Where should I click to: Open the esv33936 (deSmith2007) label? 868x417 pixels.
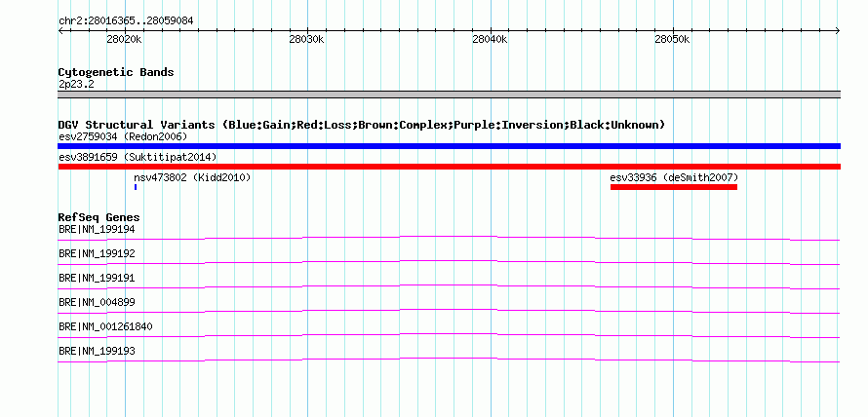[674, 177]
